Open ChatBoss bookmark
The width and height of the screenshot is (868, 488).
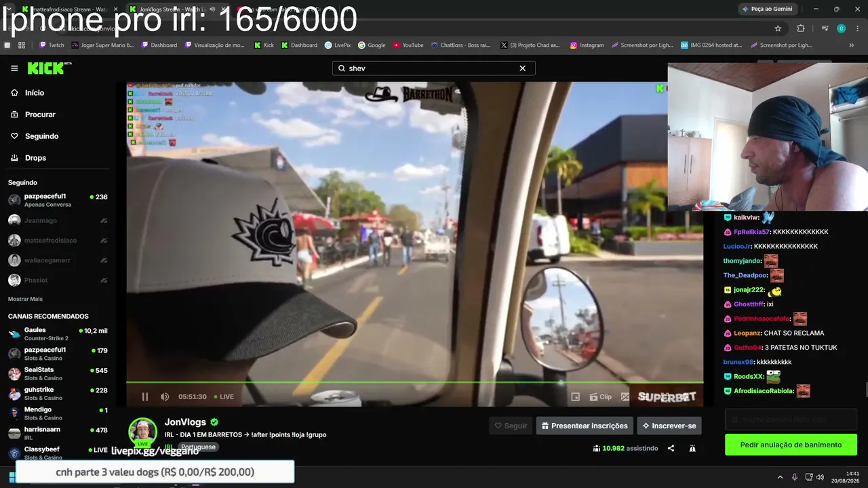tap(460, 45)
